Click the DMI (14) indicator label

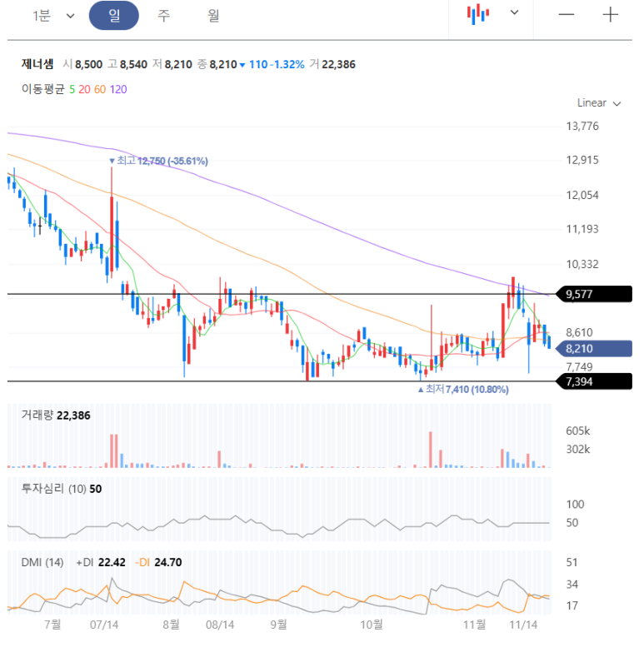pyautogui.click(x=42, y=562)
